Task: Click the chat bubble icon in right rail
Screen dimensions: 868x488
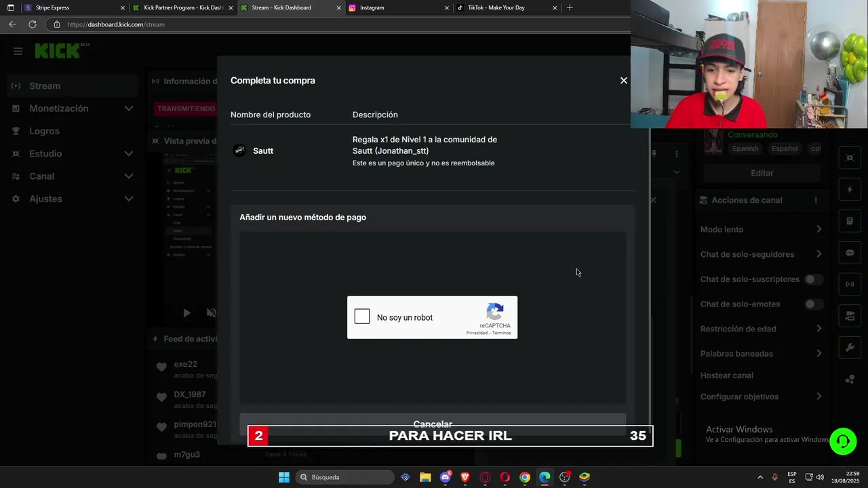Action: (850, 253)
